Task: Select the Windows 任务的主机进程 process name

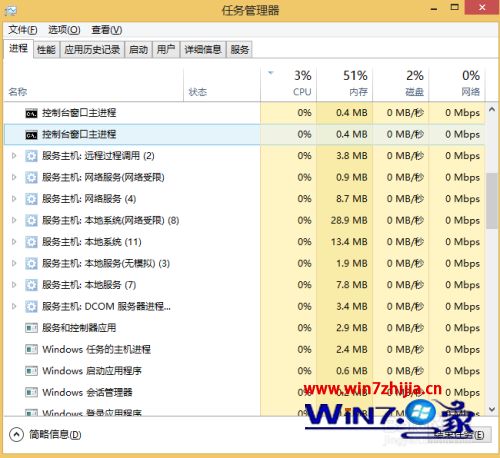Action: click(x=97, y=350)
